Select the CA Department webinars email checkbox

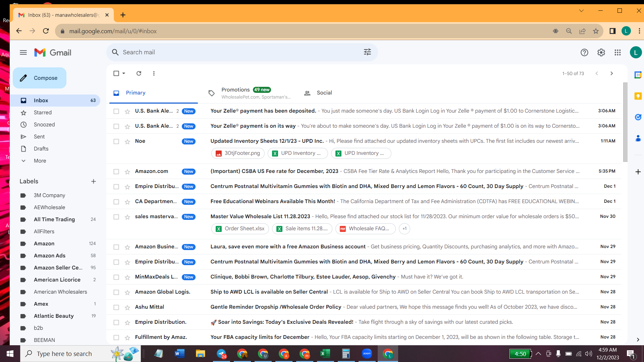coord(116,202)
